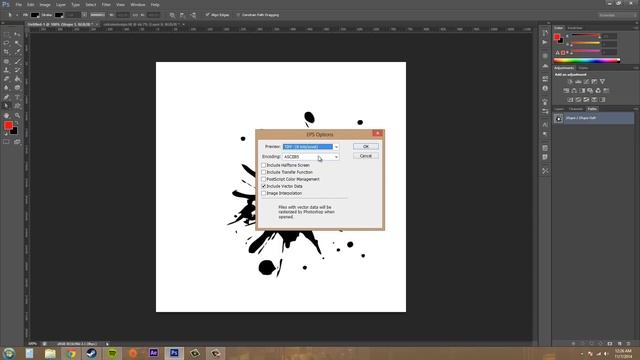Click the background black color swatch in toolbox
Screen dimensions: 640x360
coord(15,132)
